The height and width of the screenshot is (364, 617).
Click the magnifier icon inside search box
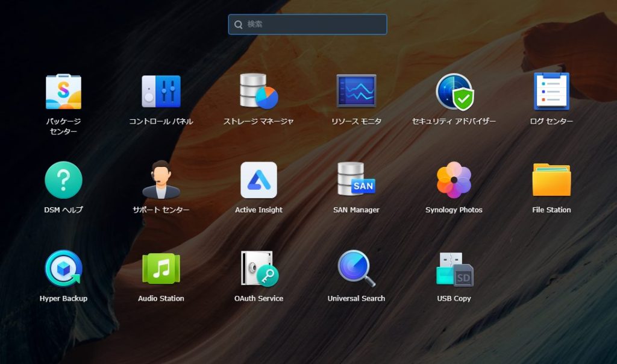[x=239, y=25]
